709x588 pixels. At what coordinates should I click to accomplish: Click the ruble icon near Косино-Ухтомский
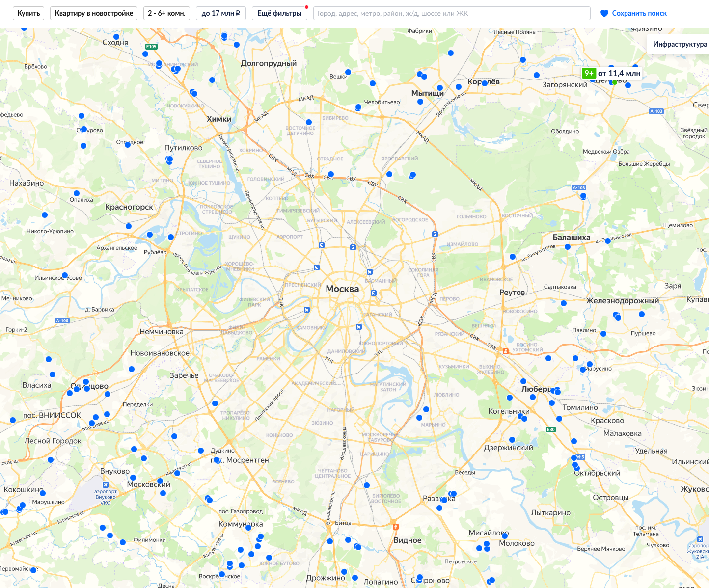[505, 351]
